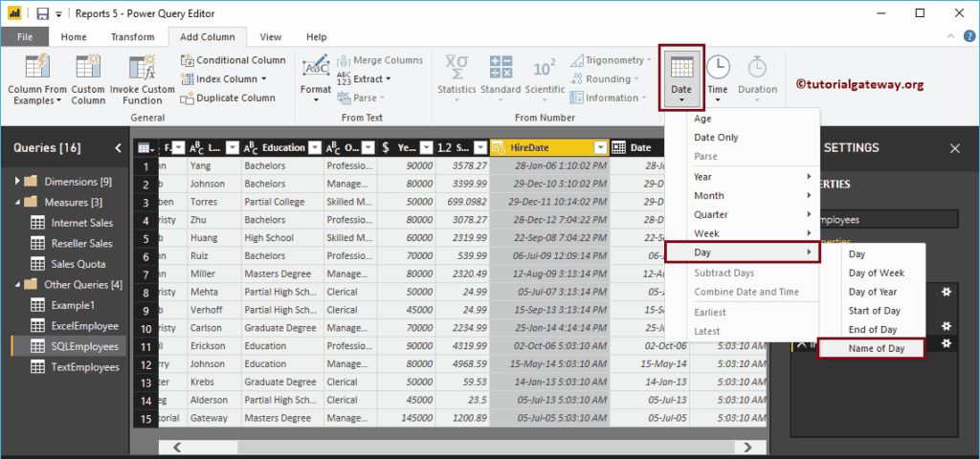The width and height of the screenshot is (980, 459).
Task: Open the Quarter submenu
Action: (x=752, y=214)
